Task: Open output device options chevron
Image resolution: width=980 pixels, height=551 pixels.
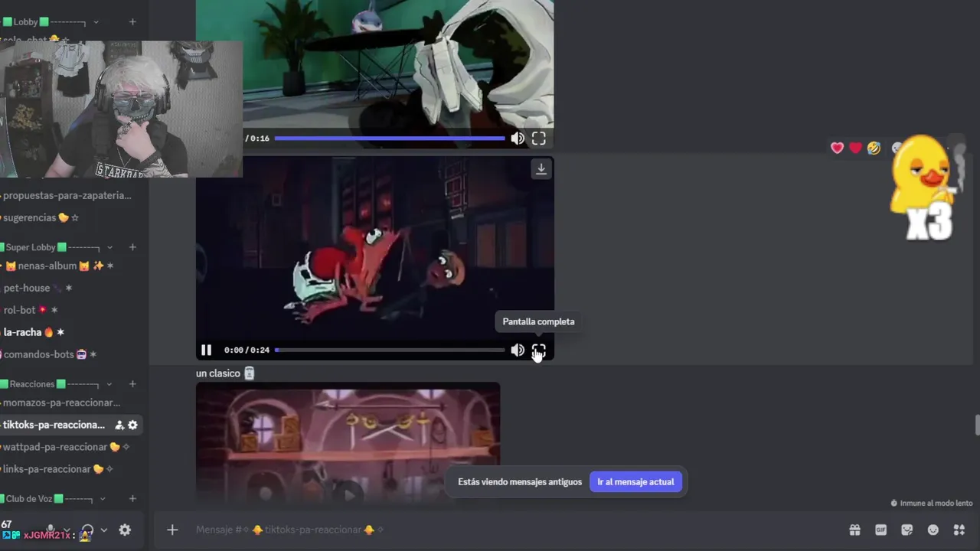Action: click(103, 530)
